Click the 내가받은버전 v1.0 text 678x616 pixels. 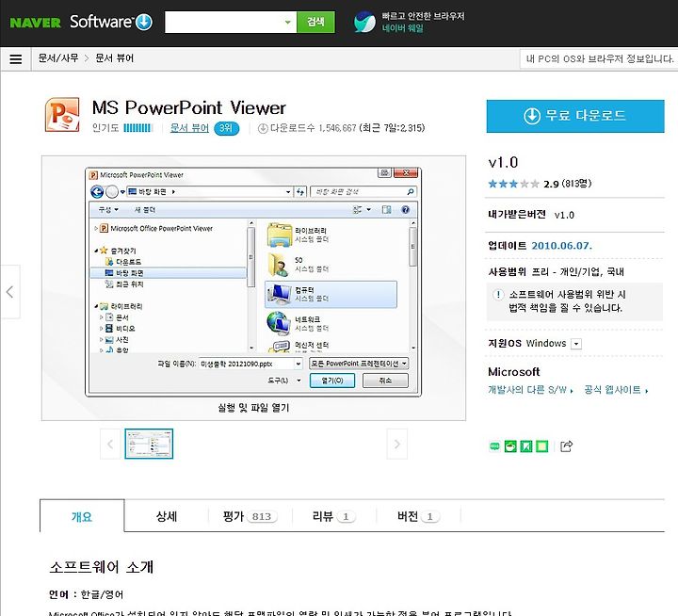[x=531, y=215]
